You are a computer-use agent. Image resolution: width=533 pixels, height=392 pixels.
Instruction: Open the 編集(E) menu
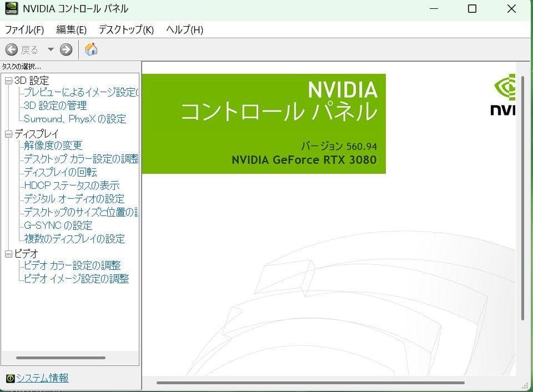coord(72,30)
